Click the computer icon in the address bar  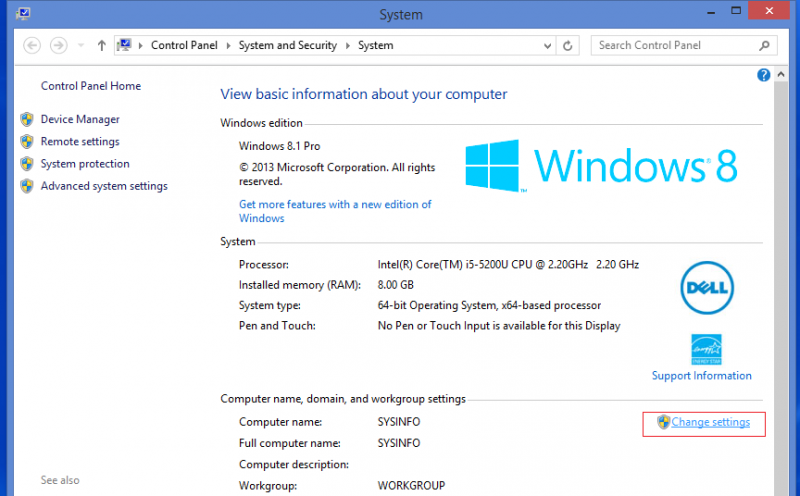coord(124,45)
